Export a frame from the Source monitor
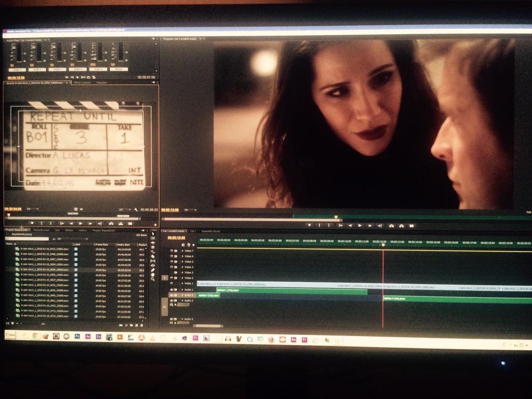Image resolution: width=532 pixels, height=399 pixels. click(130, 223)
